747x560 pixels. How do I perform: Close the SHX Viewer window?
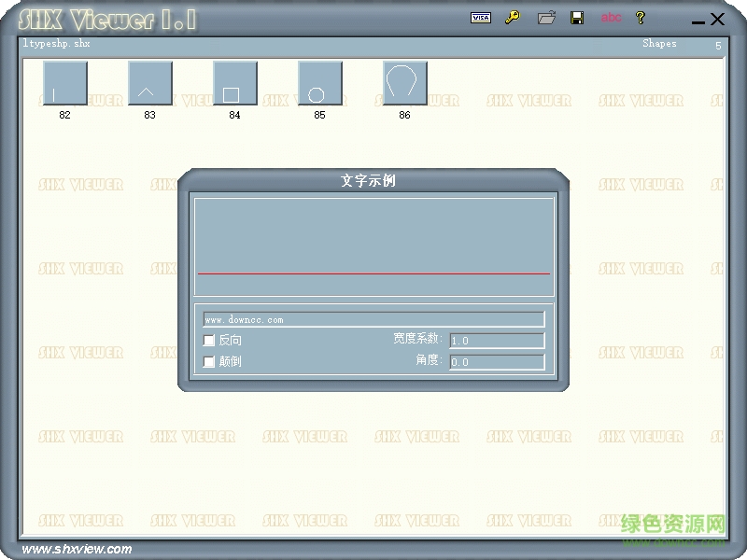(x=717, y=19)
